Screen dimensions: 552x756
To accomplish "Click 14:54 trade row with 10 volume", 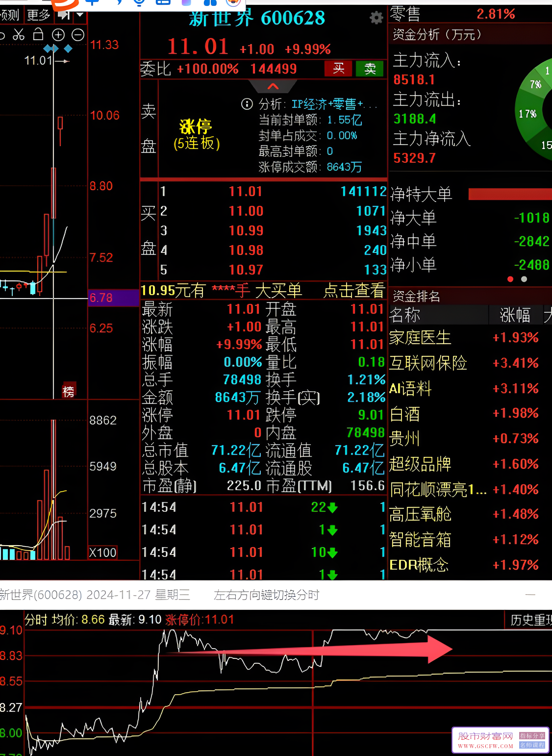I will tap(263, 553).
